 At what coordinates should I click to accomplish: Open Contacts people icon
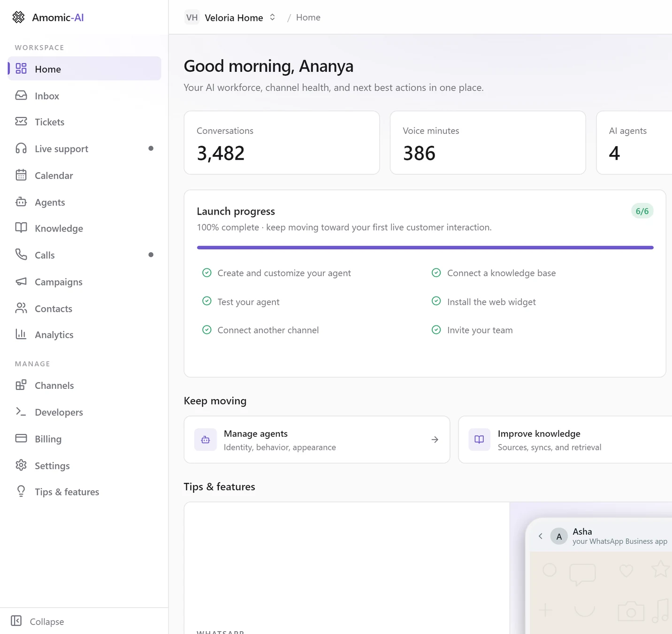click(x=21, y=308)
